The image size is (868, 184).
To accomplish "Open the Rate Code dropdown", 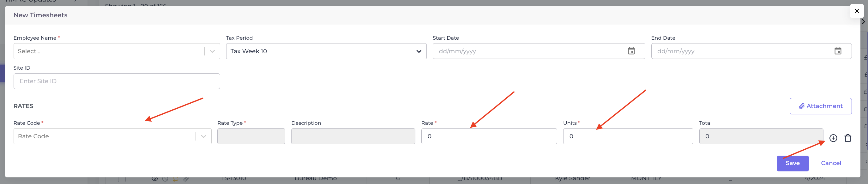I will (112, 136).
